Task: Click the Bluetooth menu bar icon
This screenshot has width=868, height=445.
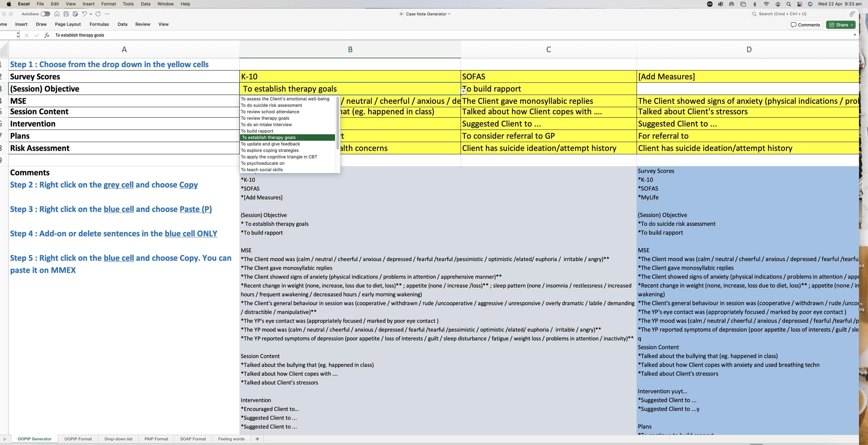Action: pyautogui.click(x=755, y=4)
